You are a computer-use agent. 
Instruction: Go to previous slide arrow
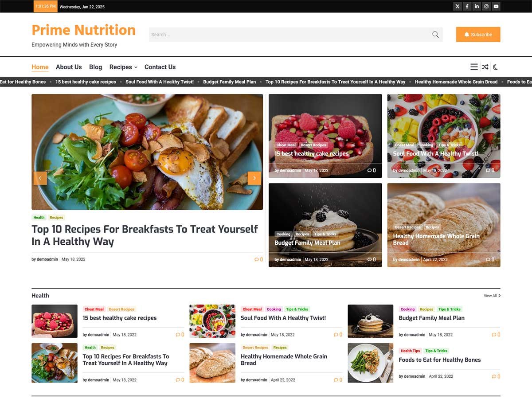tap(40, 178)
